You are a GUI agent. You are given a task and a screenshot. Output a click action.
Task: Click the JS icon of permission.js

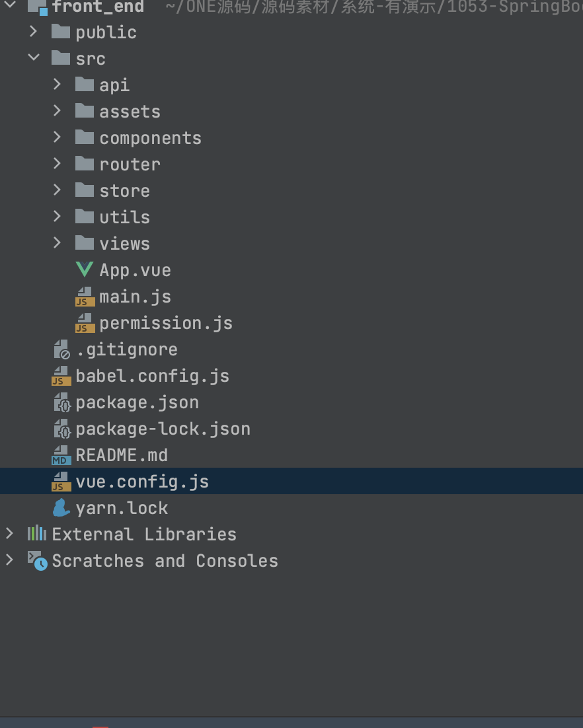(85, 323)
